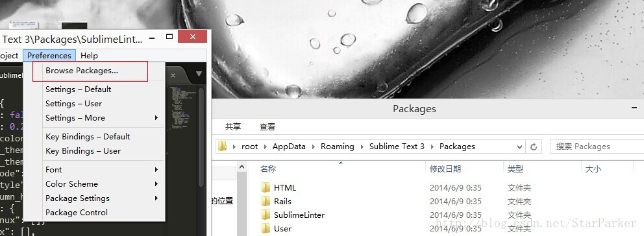
Task: Select the SublimeLinter folder icon
Action: pos(266,215)
